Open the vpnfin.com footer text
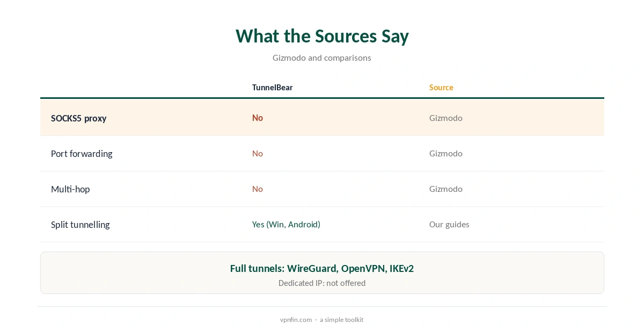644x330 pixels. 296,319
